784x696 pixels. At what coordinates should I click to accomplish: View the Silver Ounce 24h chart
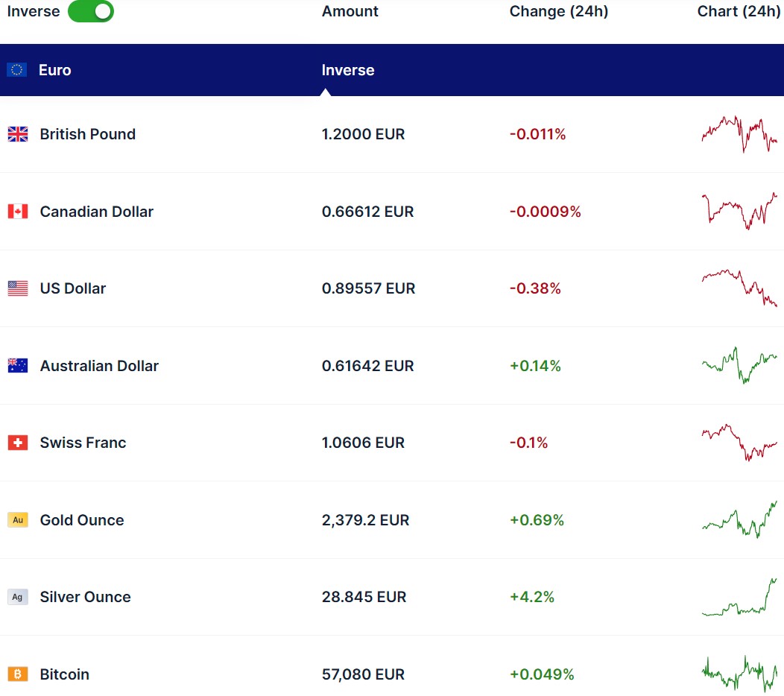coord(739,597)
